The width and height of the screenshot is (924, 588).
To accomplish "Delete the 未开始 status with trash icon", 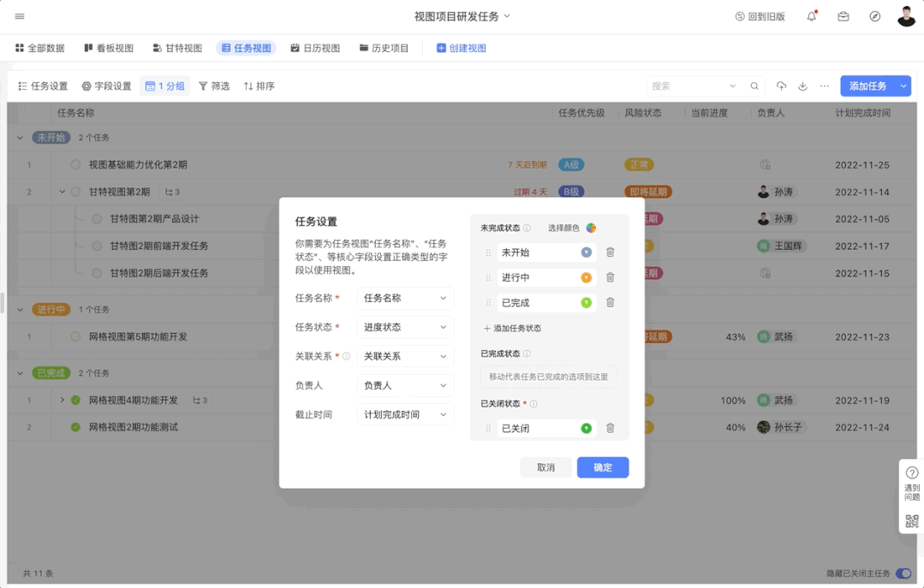I will (610, 252).
